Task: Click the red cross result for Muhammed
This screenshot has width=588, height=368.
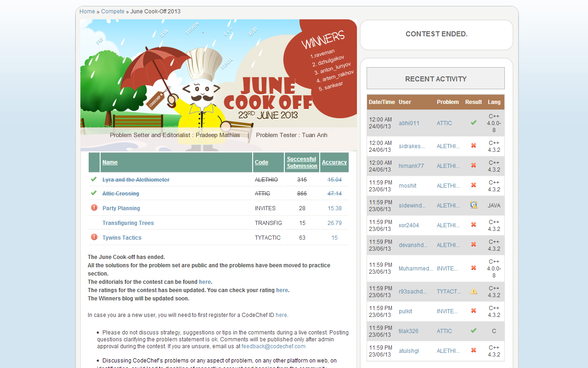Action: pos(474,268)
